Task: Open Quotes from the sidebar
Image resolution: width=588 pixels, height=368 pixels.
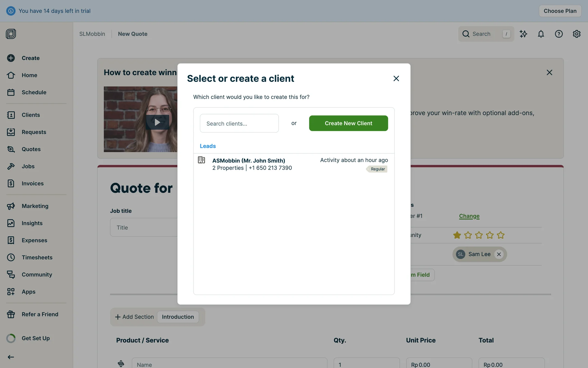Action: [x=31, y=149]
